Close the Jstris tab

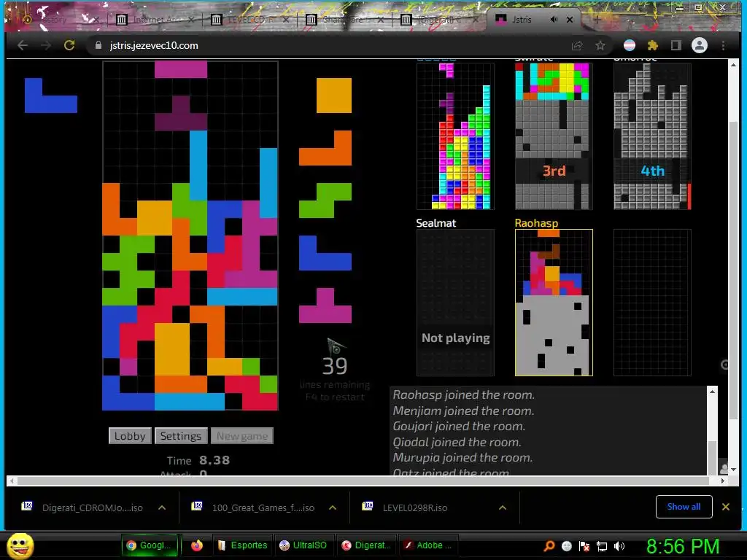point(570,20)
